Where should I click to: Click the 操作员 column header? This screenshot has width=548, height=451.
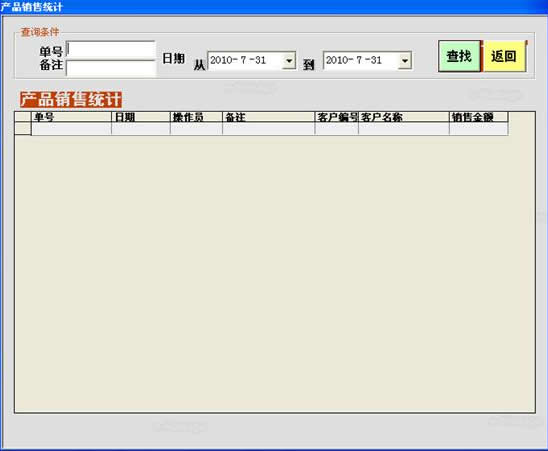[196, 117]
